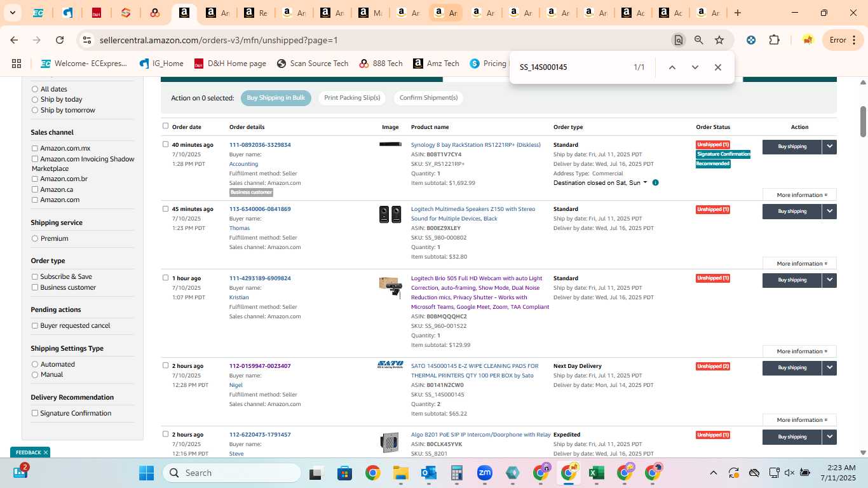868x488 pixels.
Task: Expand More information for SATO order
Action: click(799, 420)
